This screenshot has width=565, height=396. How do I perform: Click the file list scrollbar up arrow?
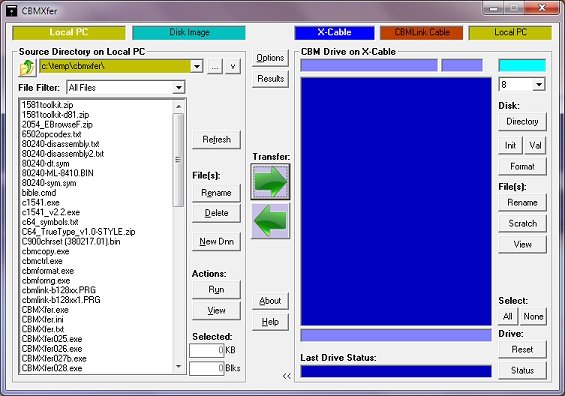[178, 106]
